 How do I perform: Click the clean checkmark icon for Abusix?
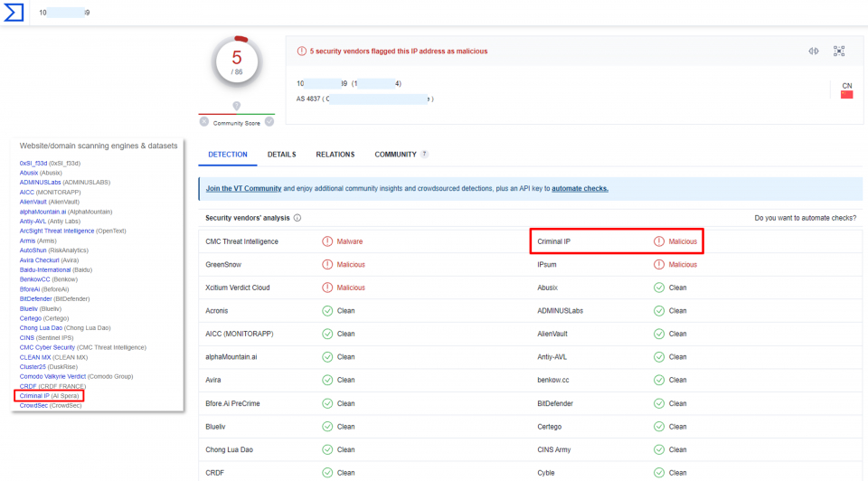pos(659,288)
